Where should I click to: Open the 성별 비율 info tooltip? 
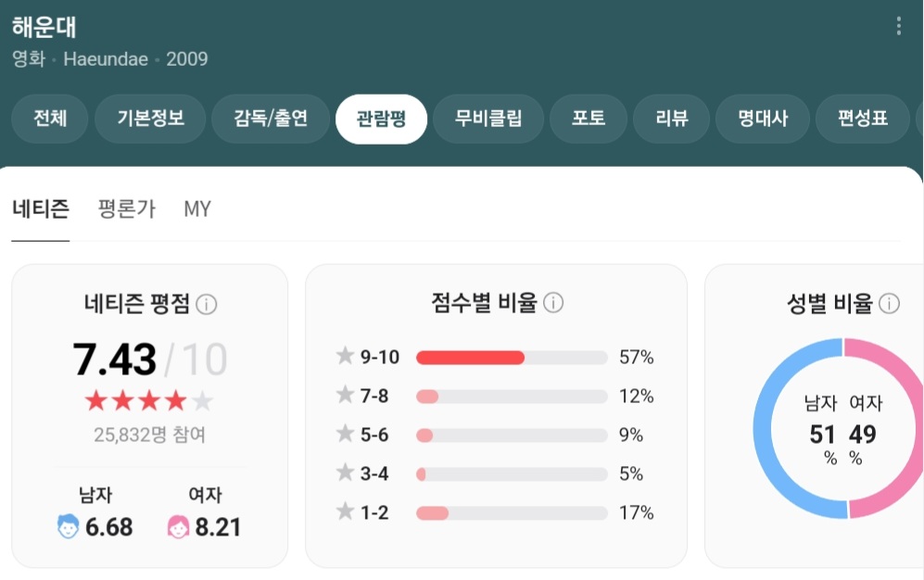(x=888, y=303)
